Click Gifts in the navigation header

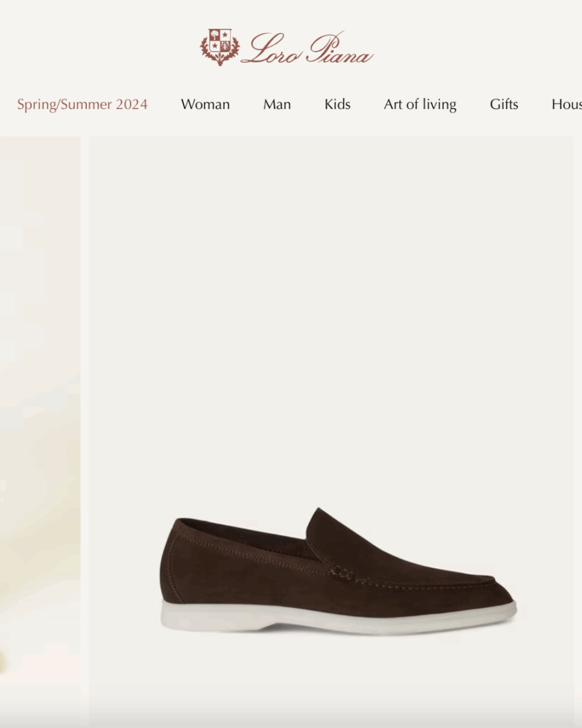(503, 104)
